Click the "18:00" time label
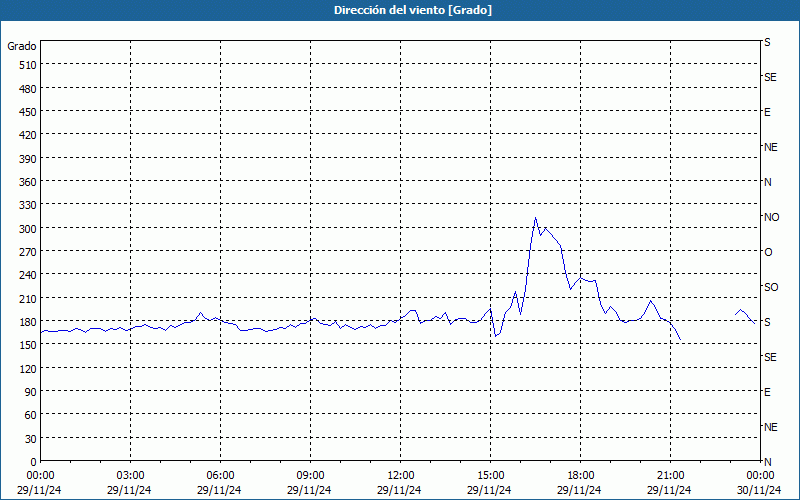The image size is (800, 500). coord(580,476)
